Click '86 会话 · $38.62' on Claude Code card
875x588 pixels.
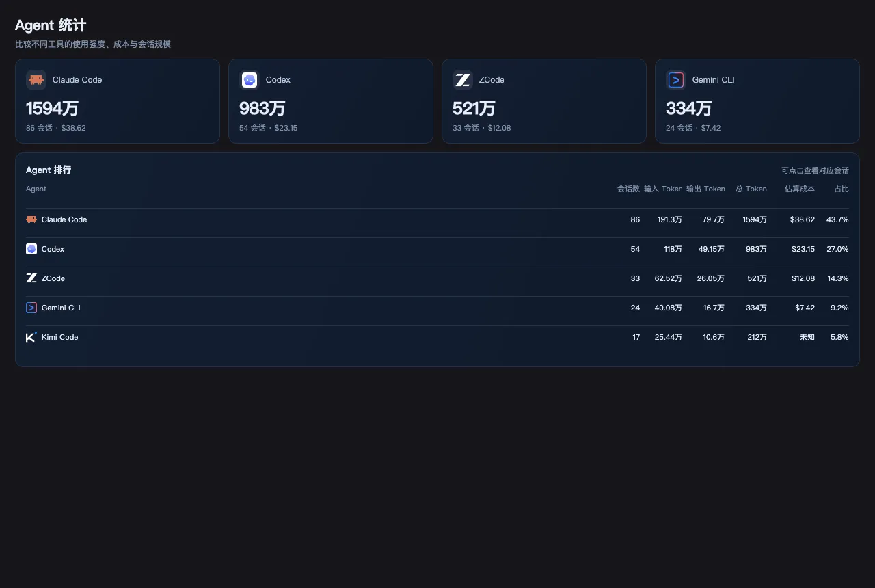(56, 128)
